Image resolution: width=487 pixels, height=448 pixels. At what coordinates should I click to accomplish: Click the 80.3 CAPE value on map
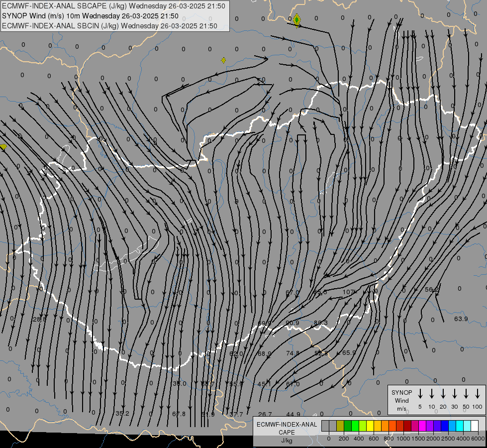pyautogui.click(x=320, y=323)
